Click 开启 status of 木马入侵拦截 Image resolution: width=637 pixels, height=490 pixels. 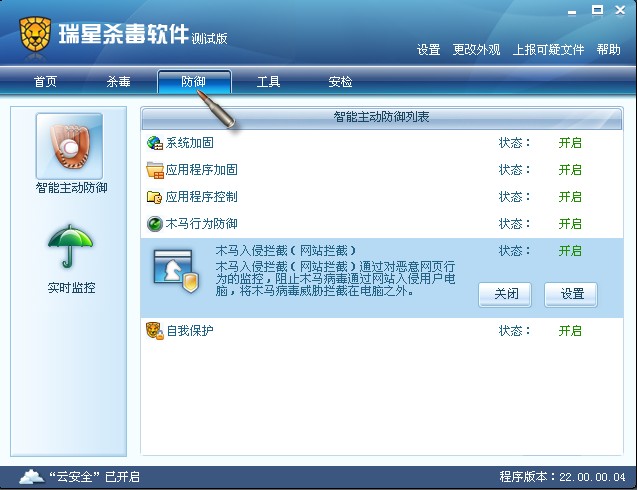coord(570,251)
